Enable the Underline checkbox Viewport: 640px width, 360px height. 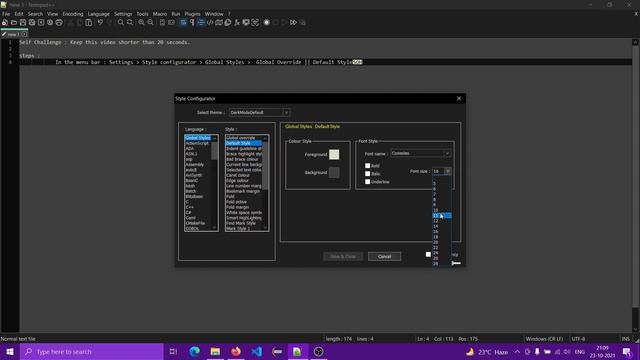tap(367, 182)
